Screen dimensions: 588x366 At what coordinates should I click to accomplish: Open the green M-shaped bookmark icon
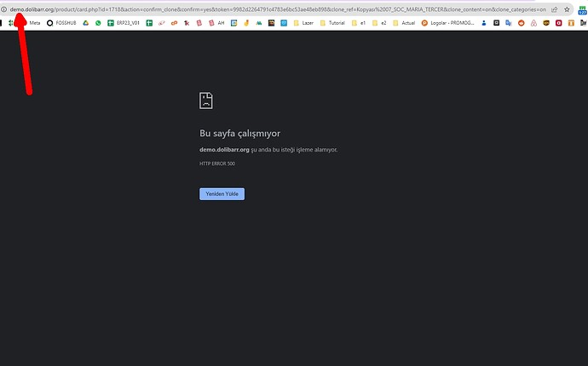pyautogui.click(x=259, y=23)
